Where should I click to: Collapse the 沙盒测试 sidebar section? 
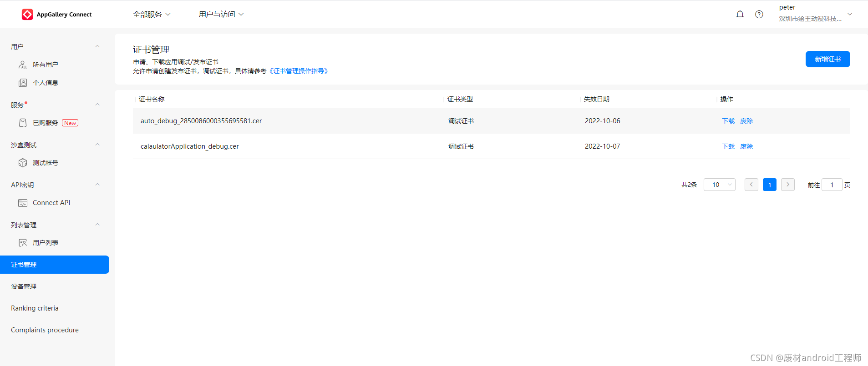[97, 145]
